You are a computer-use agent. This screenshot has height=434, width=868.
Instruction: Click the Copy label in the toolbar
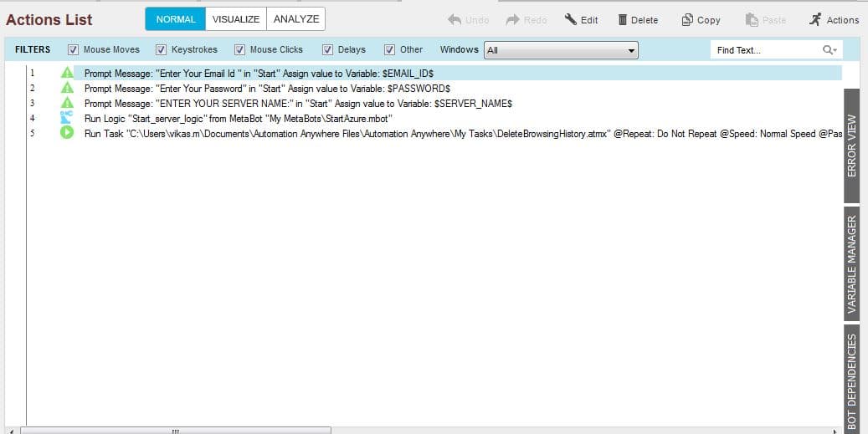tap(709, 20)
